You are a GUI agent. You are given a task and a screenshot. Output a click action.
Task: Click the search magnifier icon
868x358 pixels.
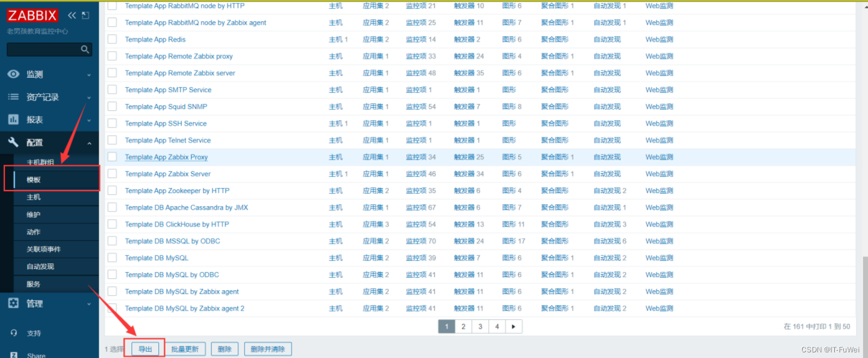(x=85, y=50)
